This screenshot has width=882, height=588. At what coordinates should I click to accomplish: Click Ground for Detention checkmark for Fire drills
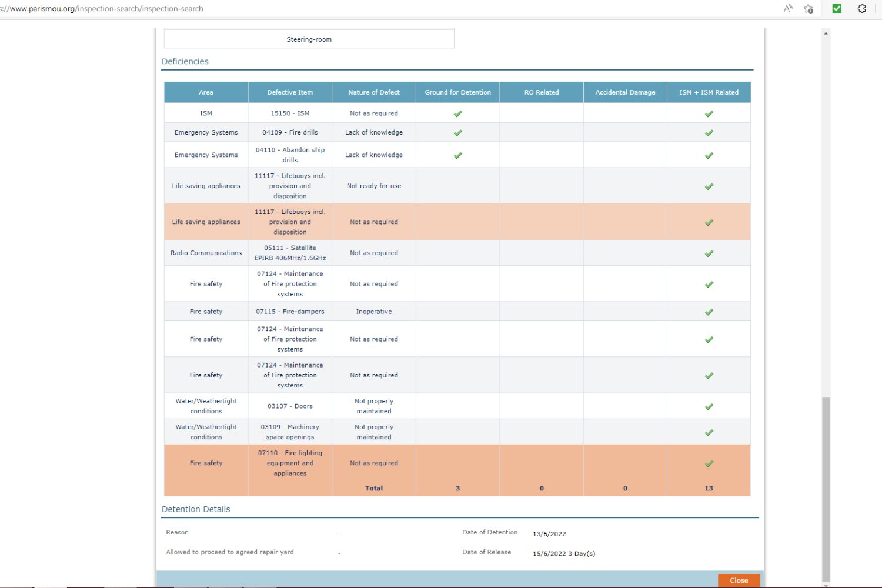pyautogui.click(x=457, y=133)
